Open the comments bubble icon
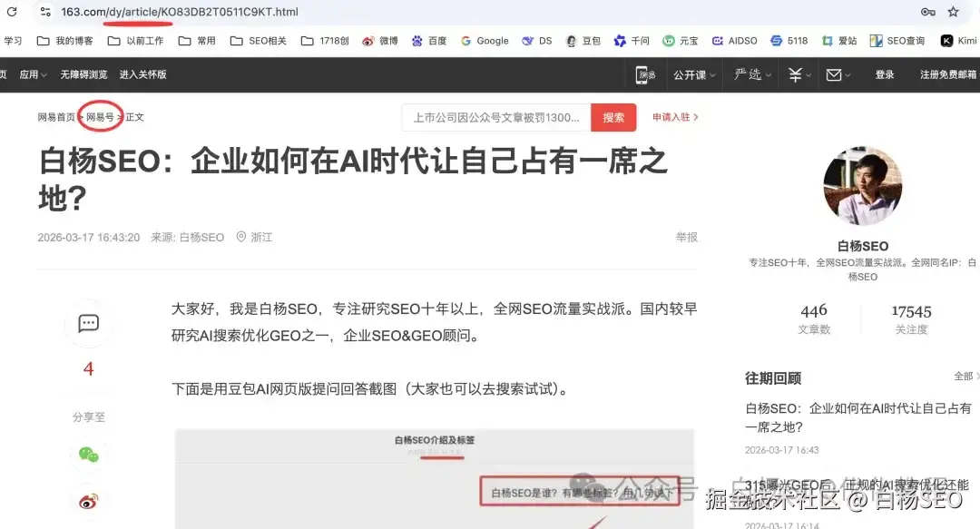The height and width of the screenshot is (529, 980). (x=88, y=323)
